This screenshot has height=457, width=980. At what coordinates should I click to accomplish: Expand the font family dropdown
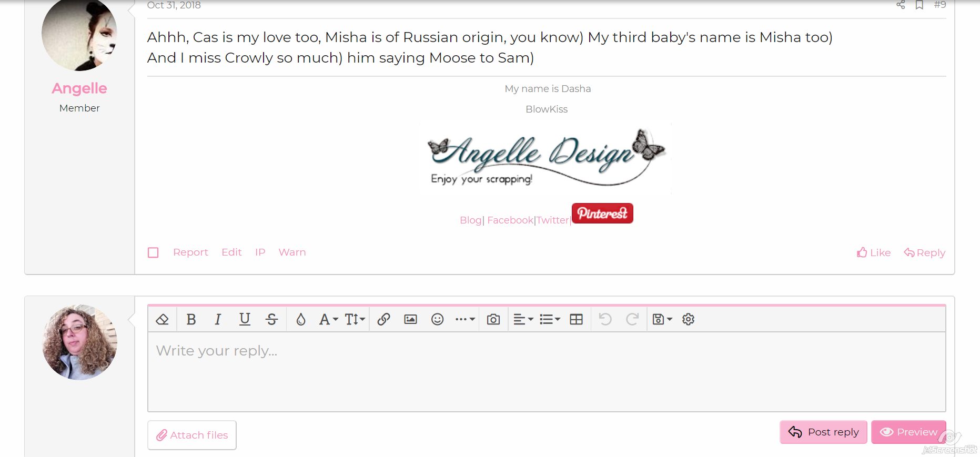(328, 319)
